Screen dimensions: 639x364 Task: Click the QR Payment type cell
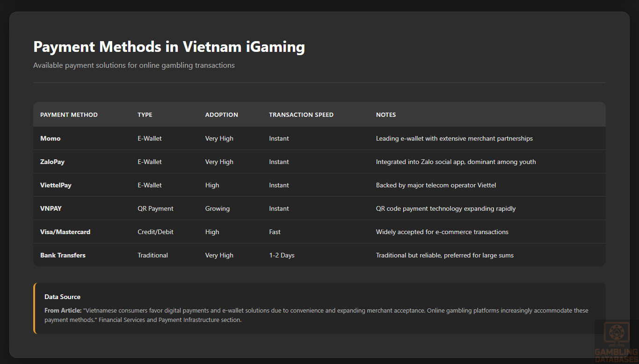pos(155,209)
